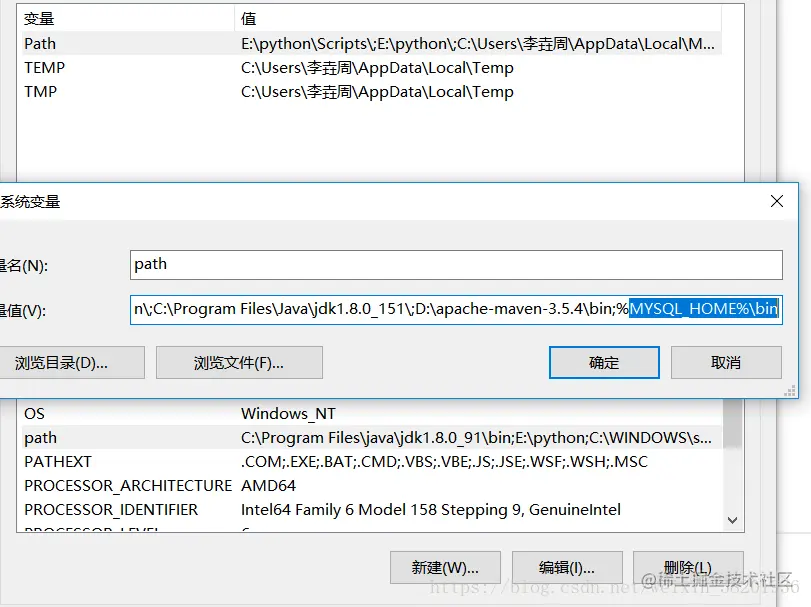Select the PROCESSOR_ARCHITECTURE row
This screenshot has height=607, width=811.
(x=371, y=485)
